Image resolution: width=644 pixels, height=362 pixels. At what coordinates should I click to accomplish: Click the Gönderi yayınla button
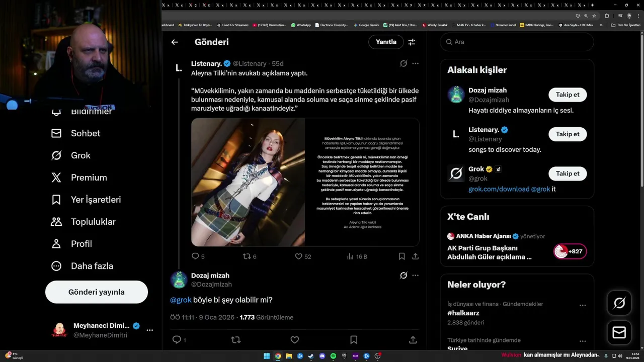point(97,292)
